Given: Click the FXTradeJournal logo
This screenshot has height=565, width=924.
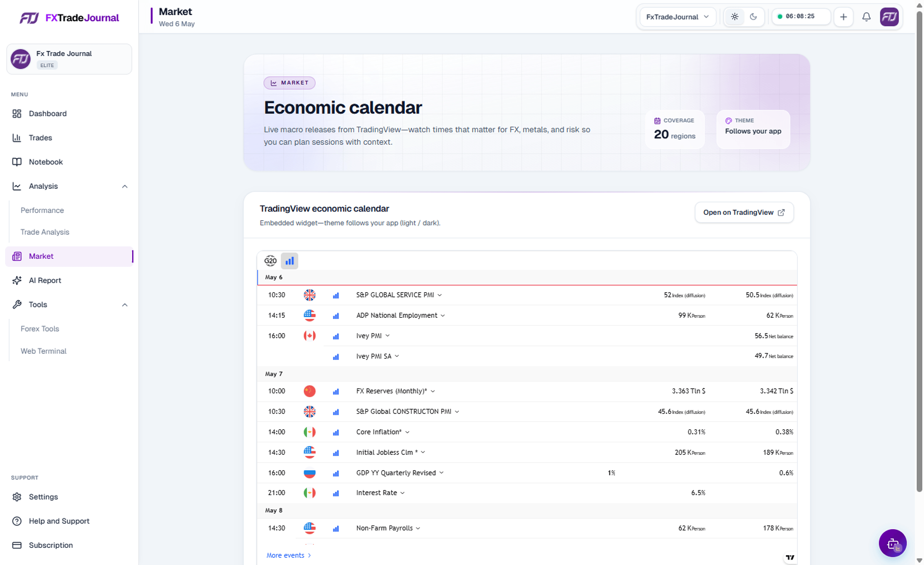Looking at the screenshot, I should tap(69, 18).
